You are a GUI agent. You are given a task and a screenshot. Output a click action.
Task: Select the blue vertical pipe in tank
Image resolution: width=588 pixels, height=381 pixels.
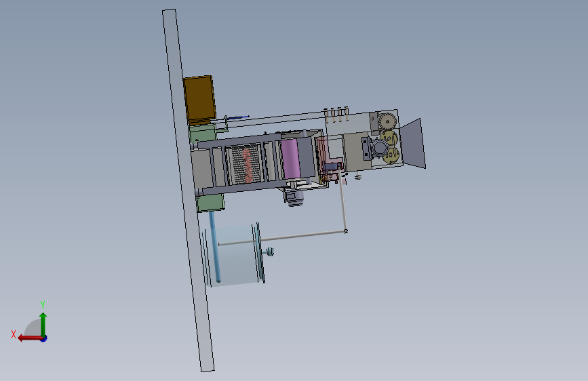tap(215, 247)
